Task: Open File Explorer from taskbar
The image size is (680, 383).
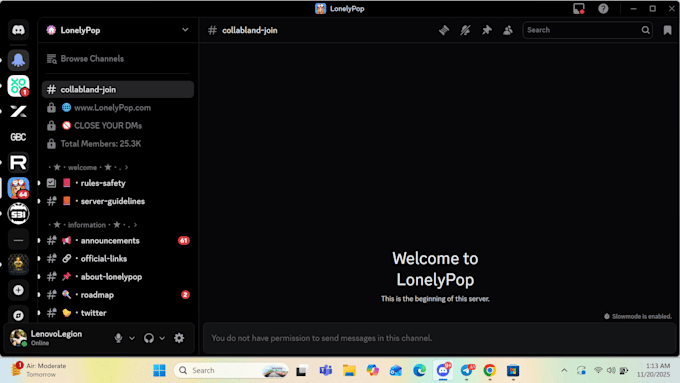Action: click(349, 370)
